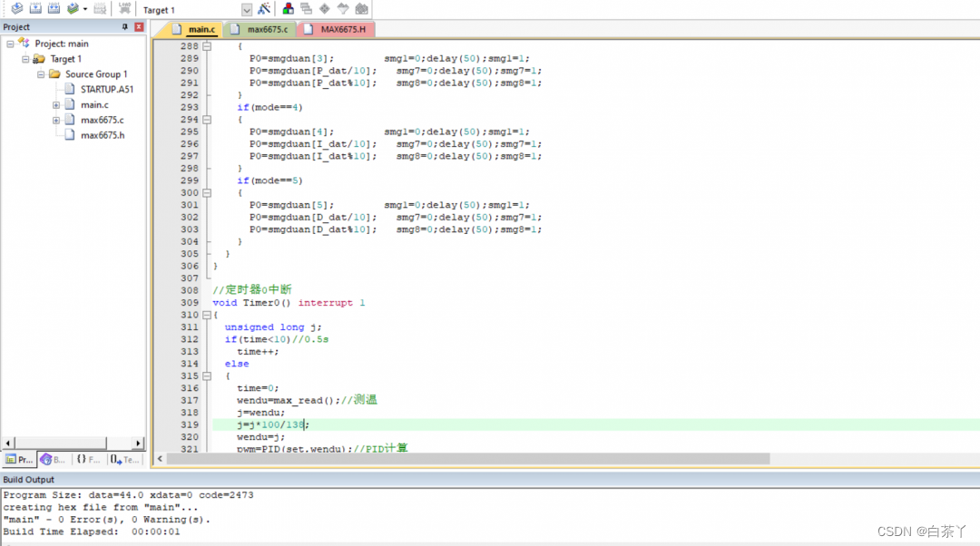Click the Translate current file icon

[17, 9]
